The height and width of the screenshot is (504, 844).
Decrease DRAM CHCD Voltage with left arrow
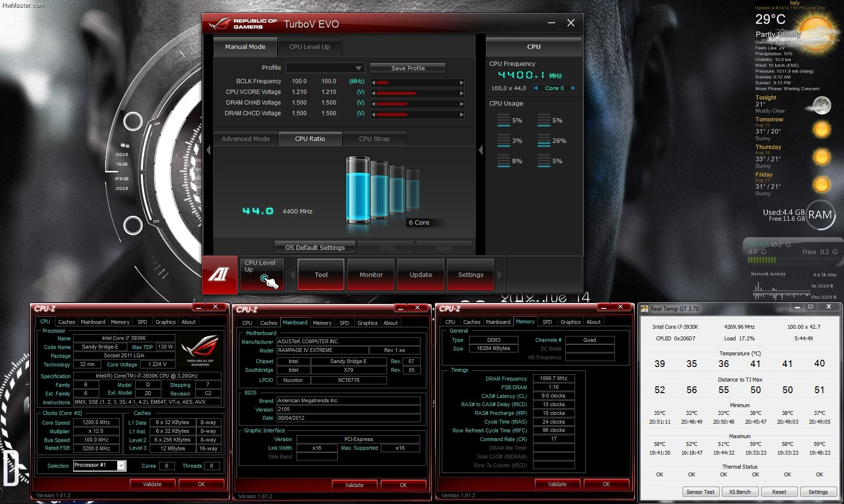coord(373,114)
